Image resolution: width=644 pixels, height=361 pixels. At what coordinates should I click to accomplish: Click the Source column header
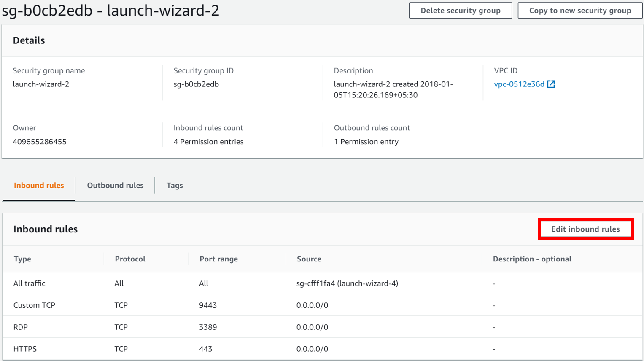[x=309, y=259]
